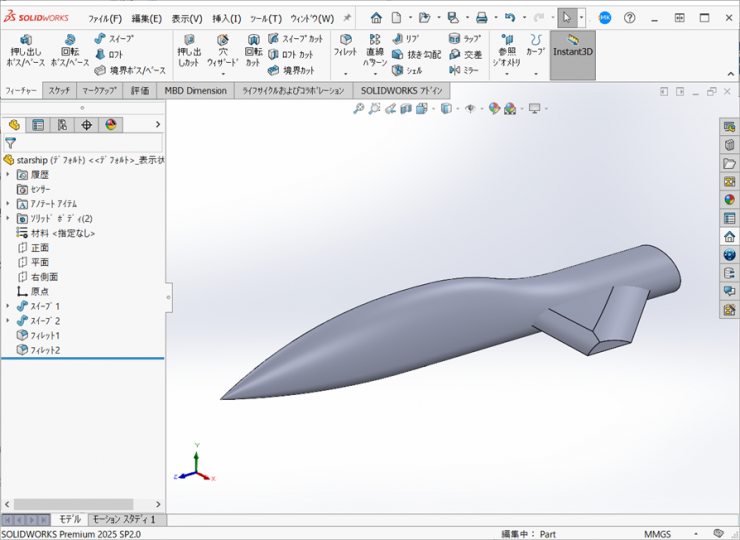Viewport: 740px width, 540px height.
Task: Expand the スイープ1 feature node
Action: pos(8,306)
